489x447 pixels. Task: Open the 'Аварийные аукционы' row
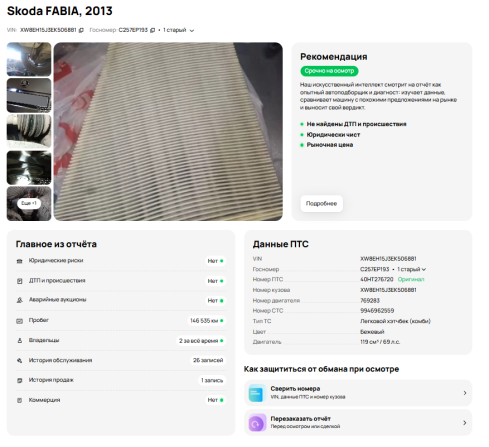pos(121,300)
